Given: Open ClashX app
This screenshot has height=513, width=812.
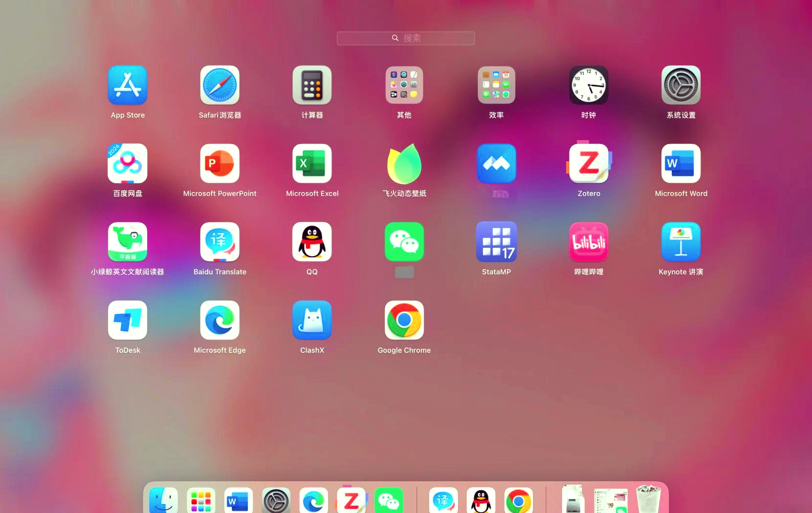Looking at the screenshot, I should (312, 320).
